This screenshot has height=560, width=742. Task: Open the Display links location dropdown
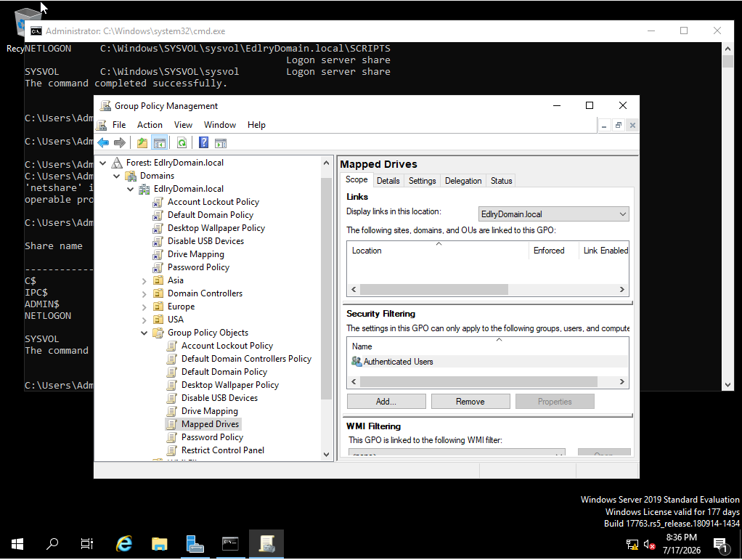[x=554, y=214]
